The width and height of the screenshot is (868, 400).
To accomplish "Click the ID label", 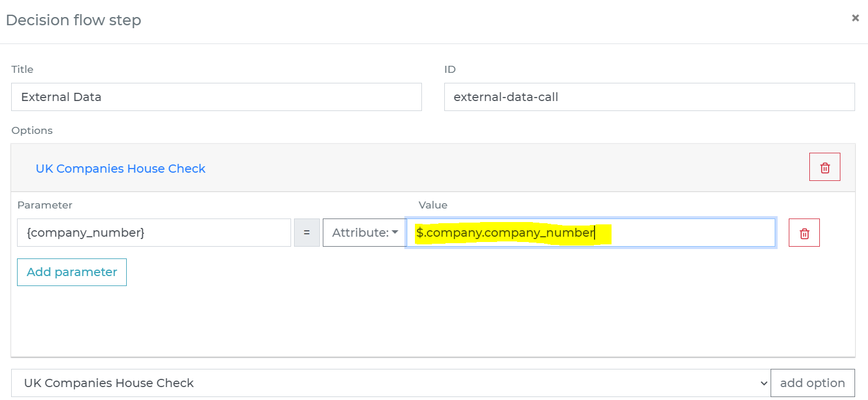I will [450, 69].
